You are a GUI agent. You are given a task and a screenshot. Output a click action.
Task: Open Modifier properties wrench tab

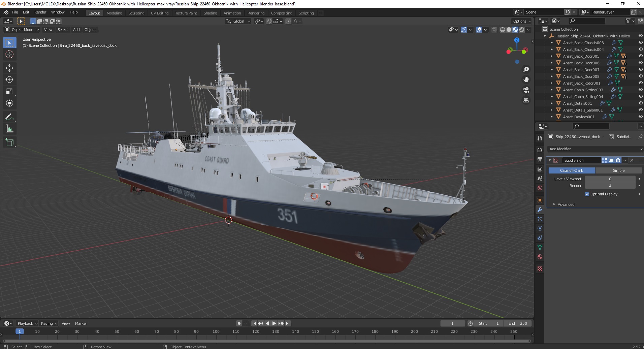pyautogui.click(x=540, y=210)
